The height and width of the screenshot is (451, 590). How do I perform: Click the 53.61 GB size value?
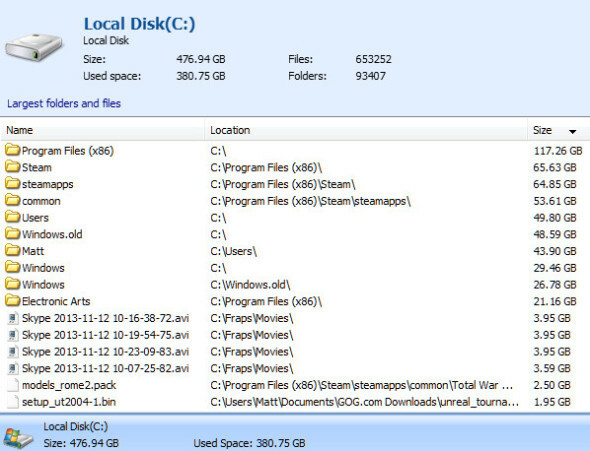click(x=555, y=201)
